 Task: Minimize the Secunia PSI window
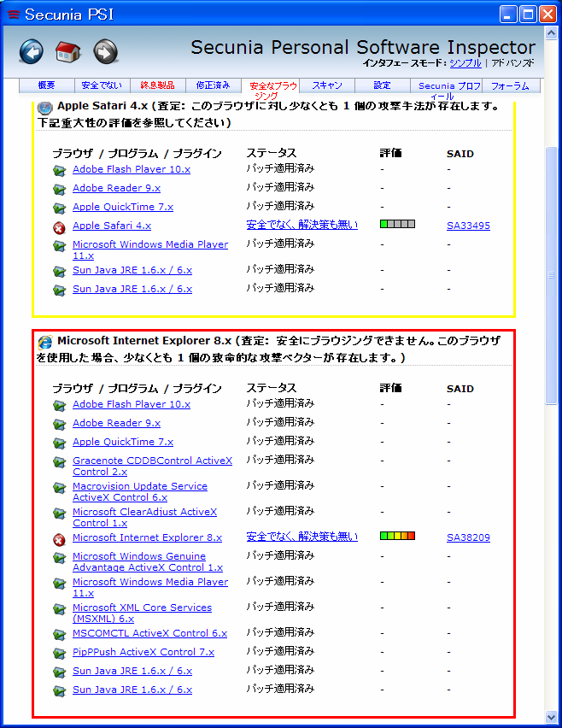click(x=508, y=15)
